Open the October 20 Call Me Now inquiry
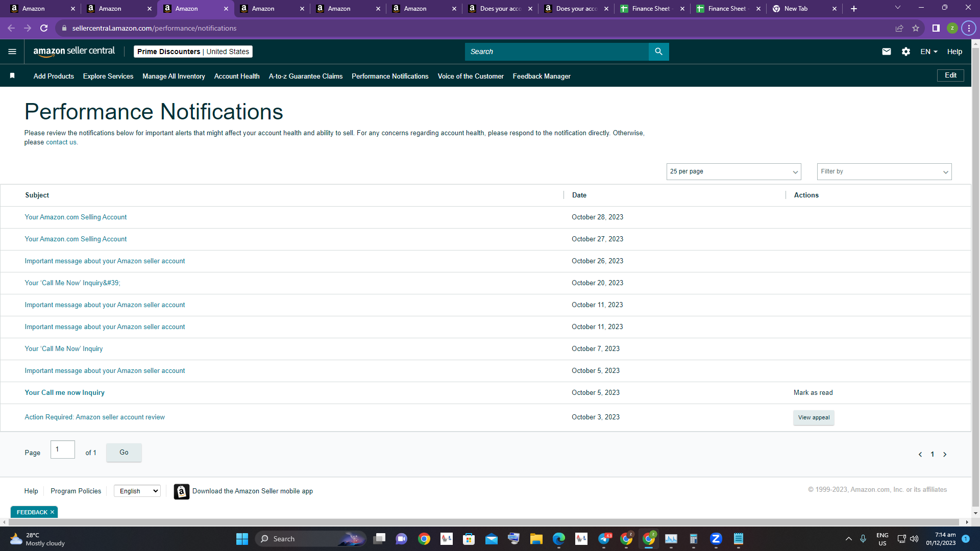The width and height of the screenshot is (980, 551). [72, 283]
